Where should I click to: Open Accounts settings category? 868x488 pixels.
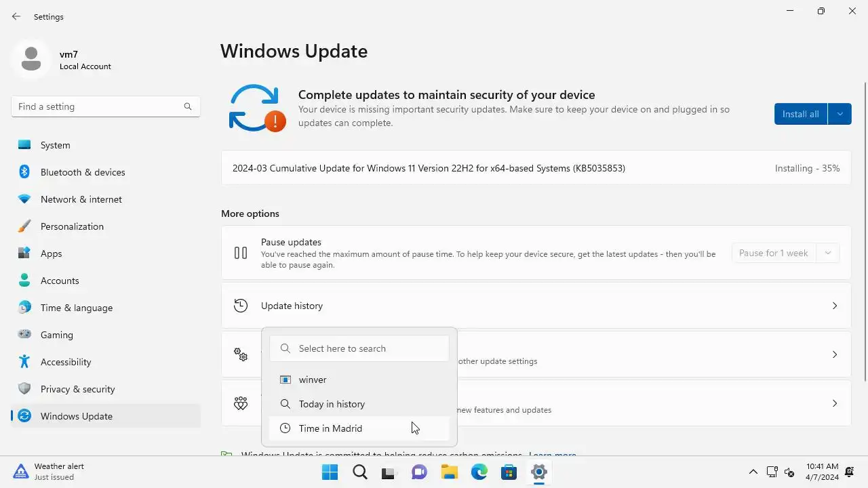106,281
